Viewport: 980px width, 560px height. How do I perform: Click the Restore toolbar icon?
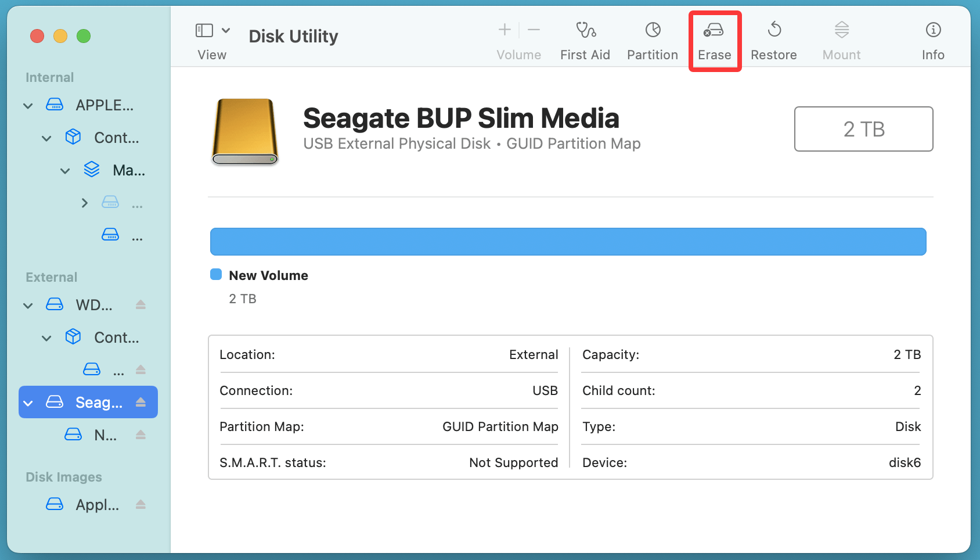(773, 40)
